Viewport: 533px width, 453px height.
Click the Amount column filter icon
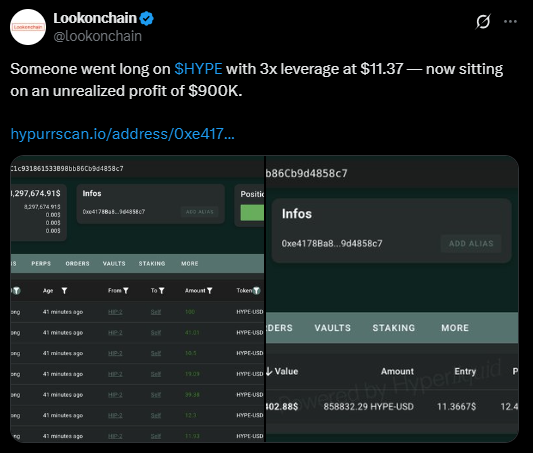(209, 291)
